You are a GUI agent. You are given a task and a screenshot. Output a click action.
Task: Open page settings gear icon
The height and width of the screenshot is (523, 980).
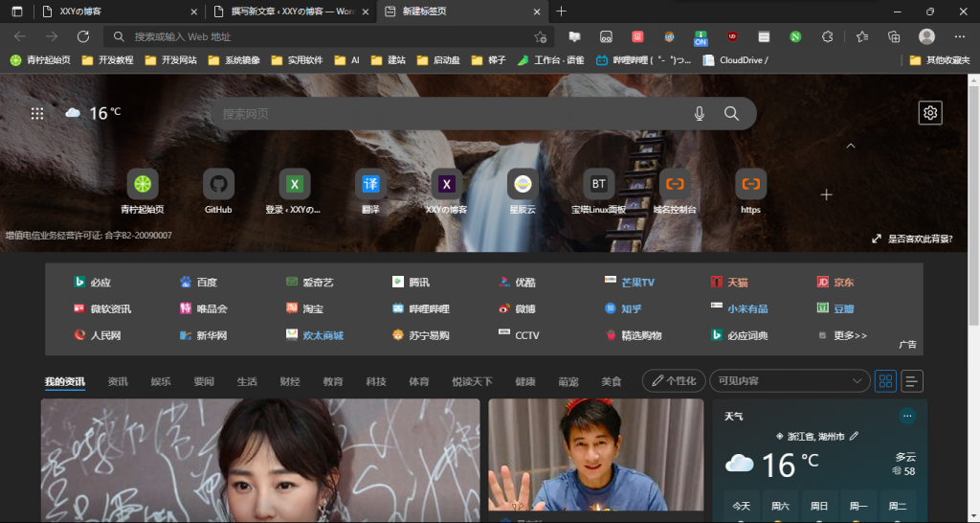(929, 113)
